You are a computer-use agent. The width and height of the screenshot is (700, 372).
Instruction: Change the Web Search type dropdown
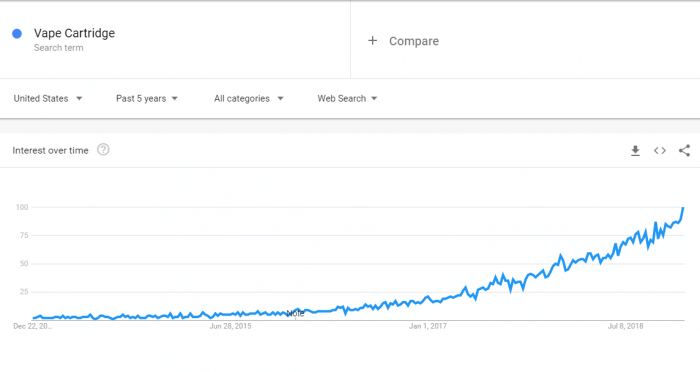coord(347,98)
